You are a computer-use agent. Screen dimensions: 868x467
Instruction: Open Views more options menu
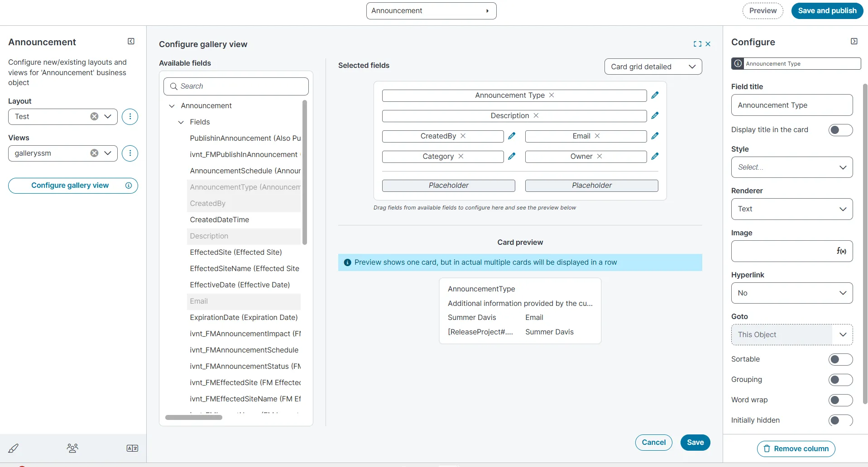pyautogui.click(x=130, y=153)
